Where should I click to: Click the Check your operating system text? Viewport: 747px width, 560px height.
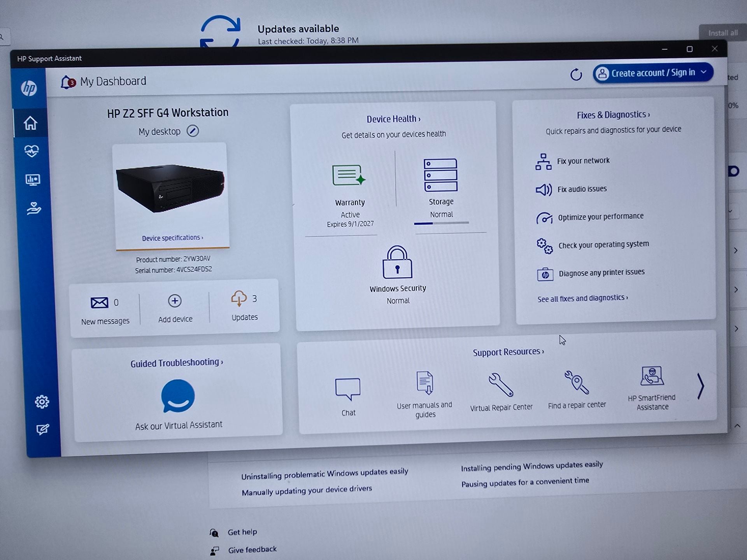[603, 245]
